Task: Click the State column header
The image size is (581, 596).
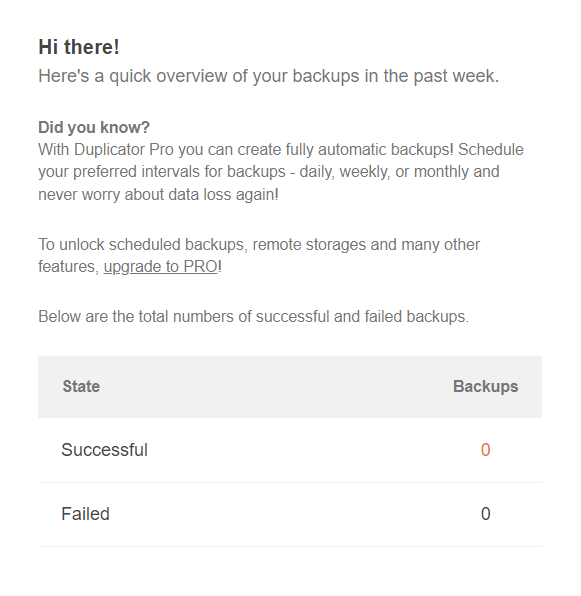Action: click(x=81, y=387)
